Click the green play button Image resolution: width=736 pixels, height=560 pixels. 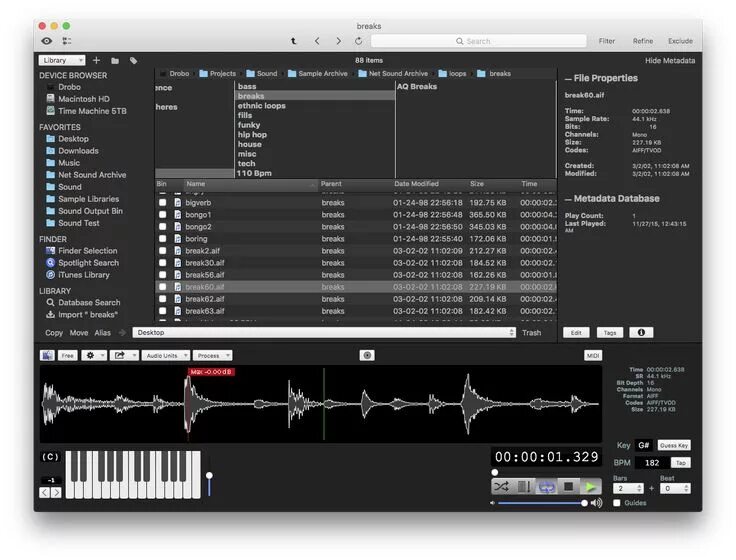(x=591, y=487)
